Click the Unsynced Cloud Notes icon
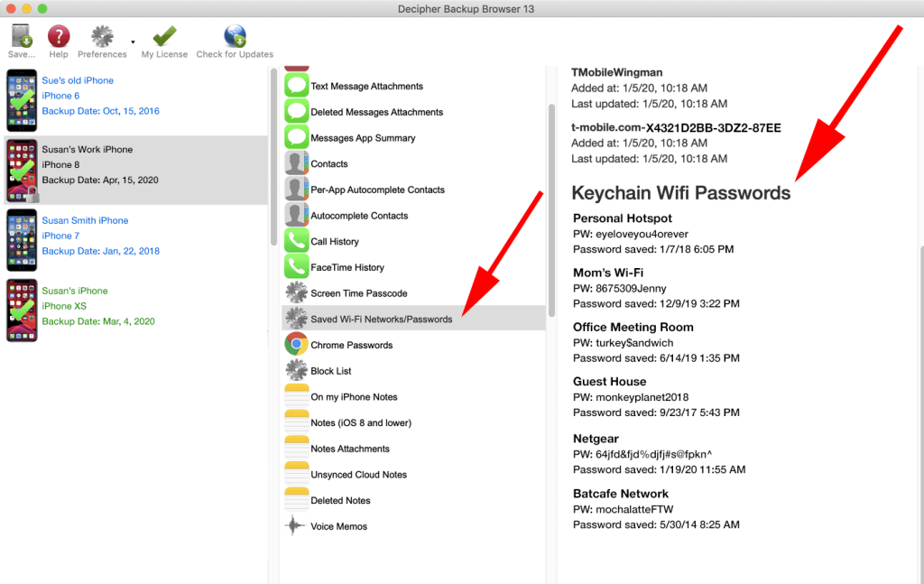This screenshot has width=924, height=584. [x=296, y=475]
